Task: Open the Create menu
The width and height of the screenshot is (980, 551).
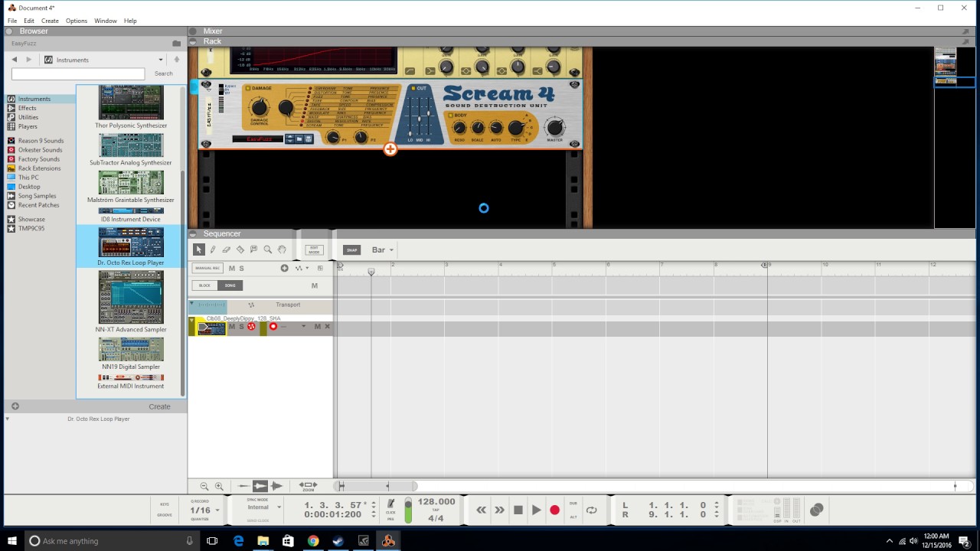Action: pyautogui.click(x=50, y=21)
